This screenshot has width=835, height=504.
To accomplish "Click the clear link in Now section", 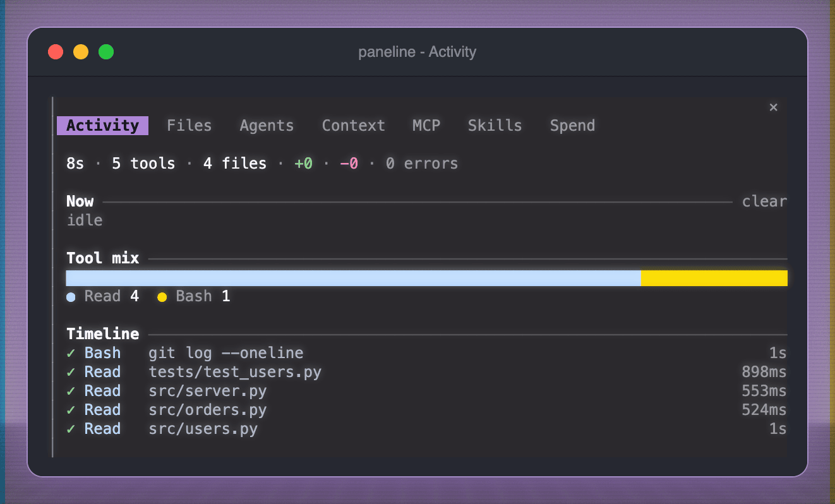I will point(764,201).
